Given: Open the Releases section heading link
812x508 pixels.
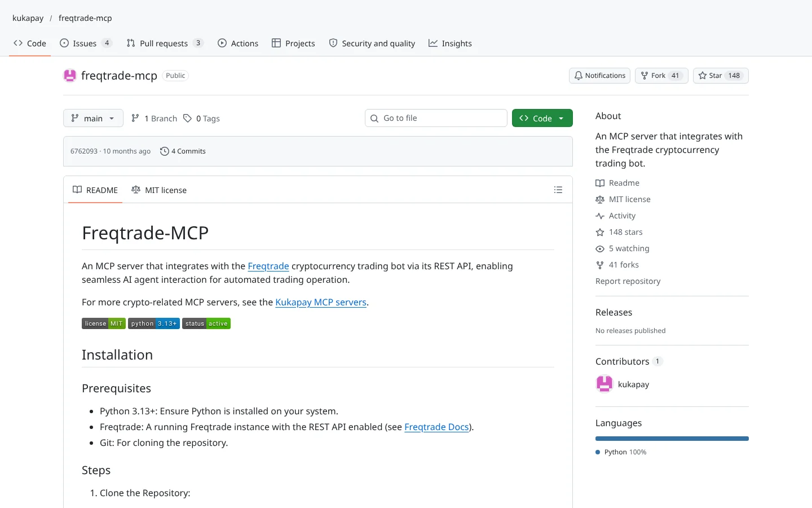Looking at the screenshot, I should click(x=614, y=312).
